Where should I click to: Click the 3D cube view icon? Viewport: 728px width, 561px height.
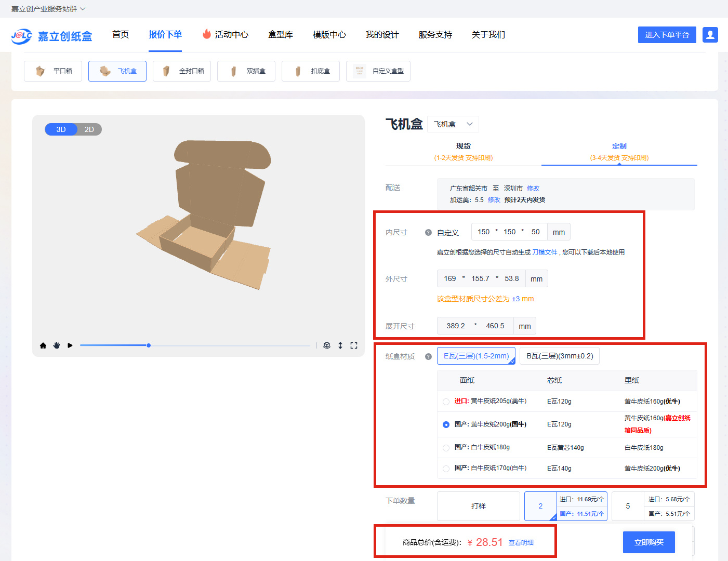pos(327,345)
